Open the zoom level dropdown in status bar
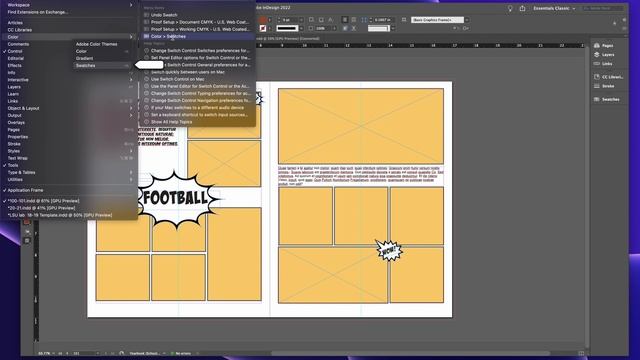This screenshot has height=360, width=640. 54,353
